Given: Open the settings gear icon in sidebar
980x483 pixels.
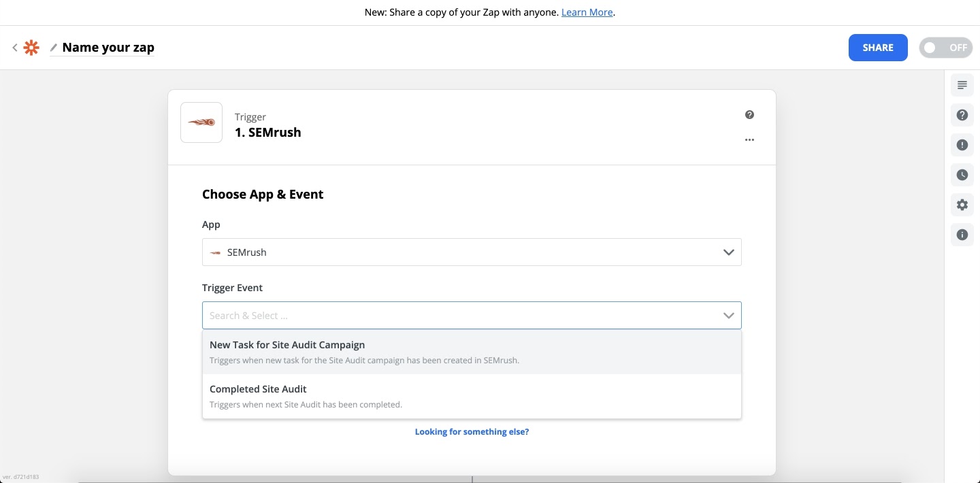Looking at the screenshot, I should [962, 205].
